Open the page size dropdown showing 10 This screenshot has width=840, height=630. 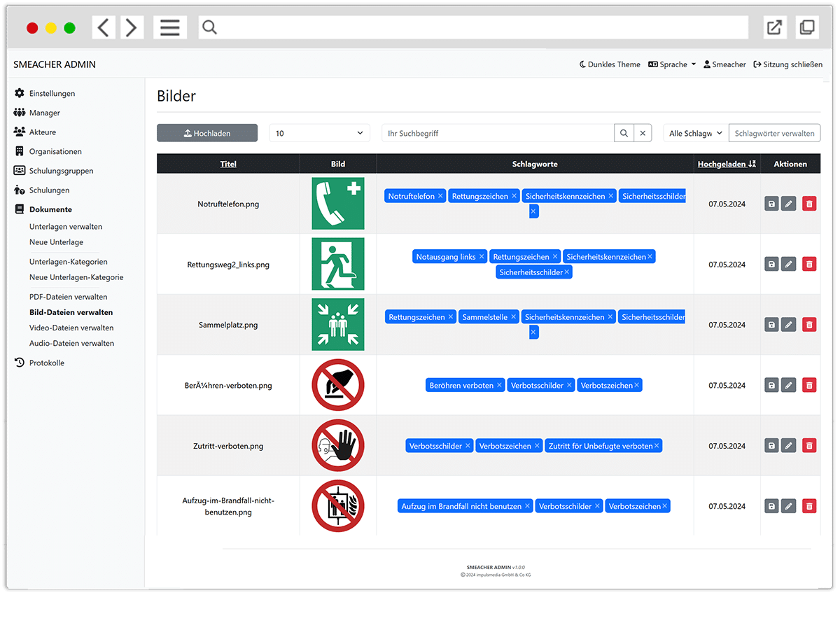(x=320, y=133)
